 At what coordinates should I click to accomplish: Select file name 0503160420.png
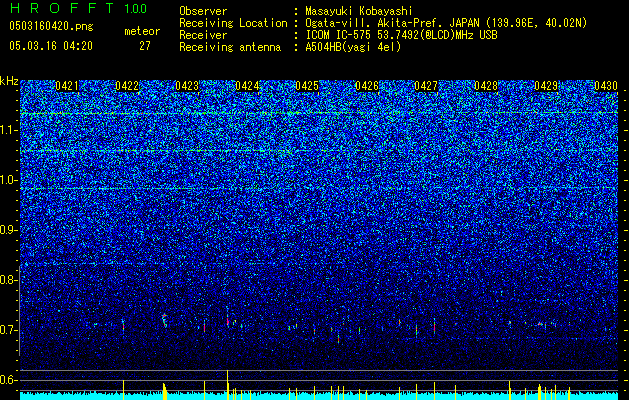click(x=51, y=26)
